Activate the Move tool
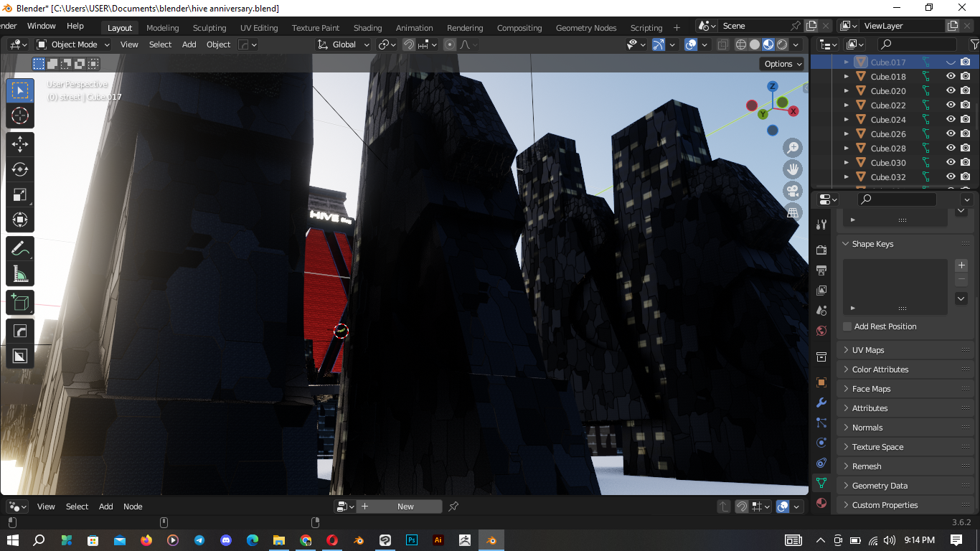The height and width of the screenshot is (551, 980). 20,144
